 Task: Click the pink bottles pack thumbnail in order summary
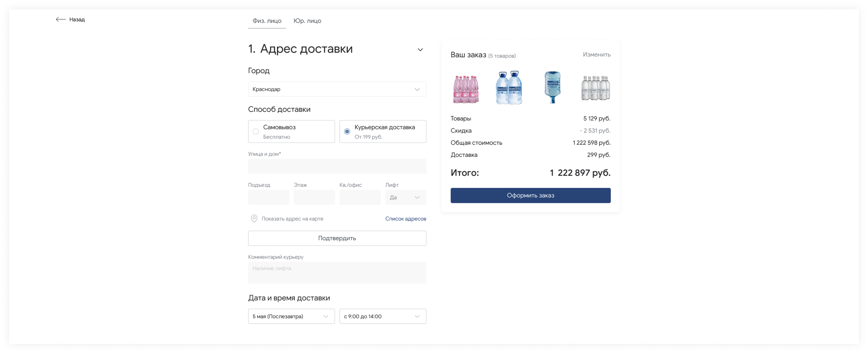point(465,88)
